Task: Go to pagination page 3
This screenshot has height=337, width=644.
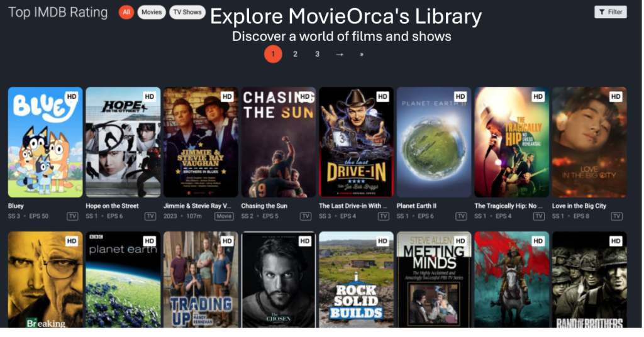Action: pos(317,54)
